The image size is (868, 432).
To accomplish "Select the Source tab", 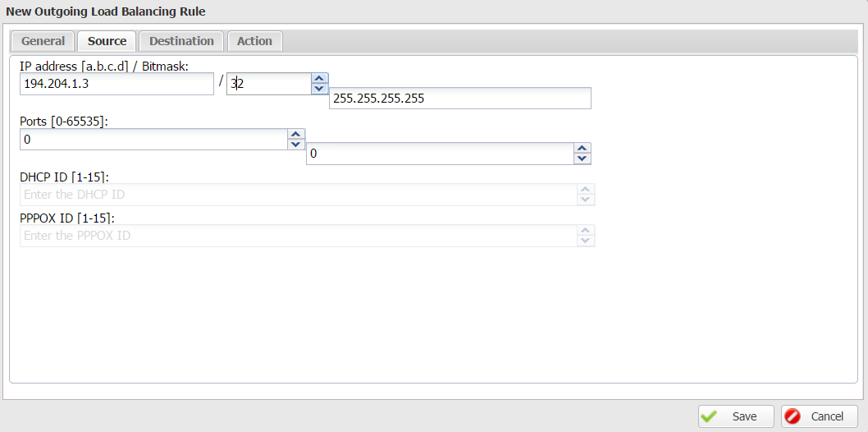I will tap(107, 41).
